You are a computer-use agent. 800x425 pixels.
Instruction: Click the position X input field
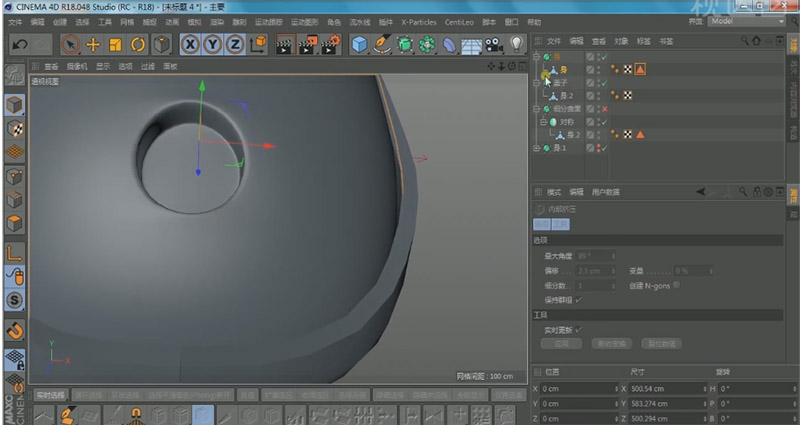579,389
